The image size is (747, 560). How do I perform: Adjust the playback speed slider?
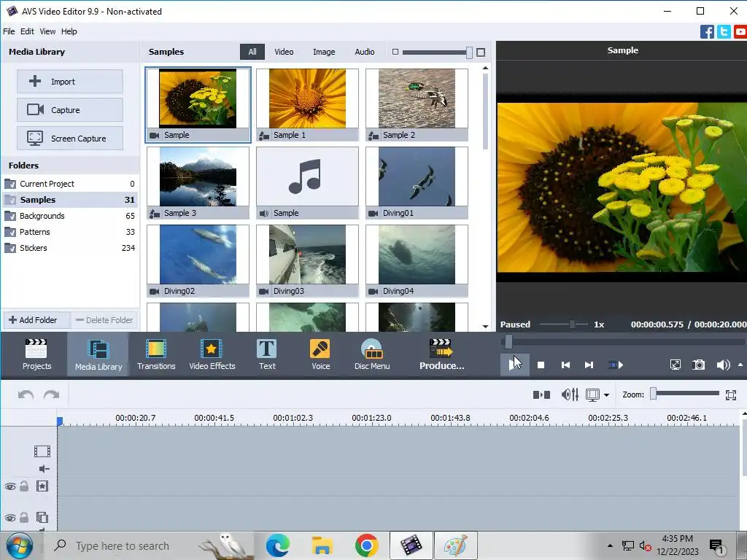(572, 324)
